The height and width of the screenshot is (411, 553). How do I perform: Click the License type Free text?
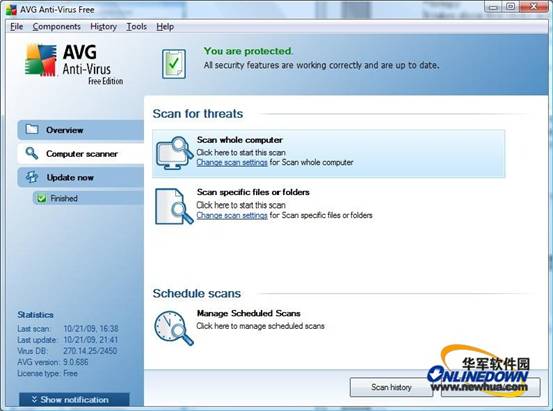48,374
